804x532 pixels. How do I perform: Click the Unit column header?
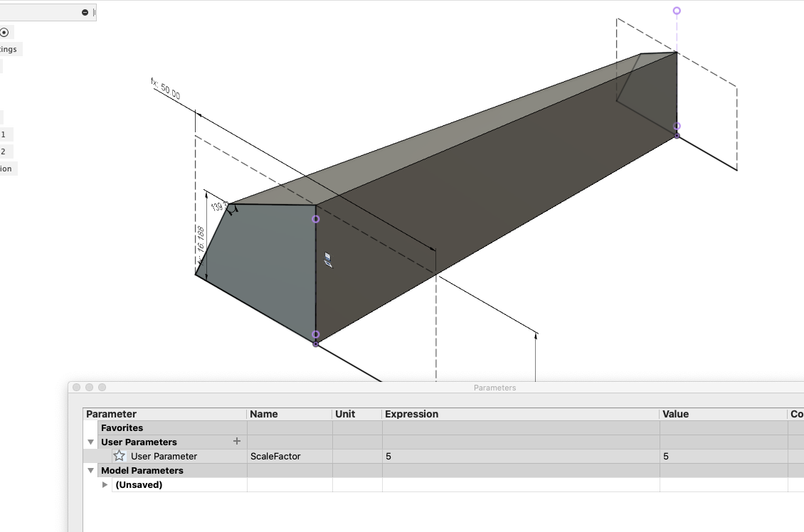[x=357, y=414]
